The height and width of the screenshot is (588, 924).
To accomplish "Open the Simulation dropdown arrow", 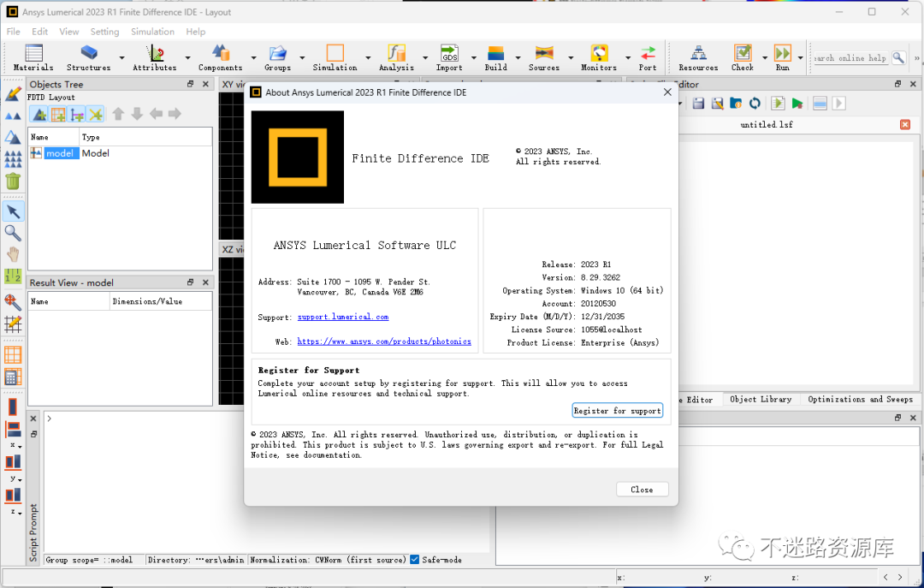I will (368, 58).
